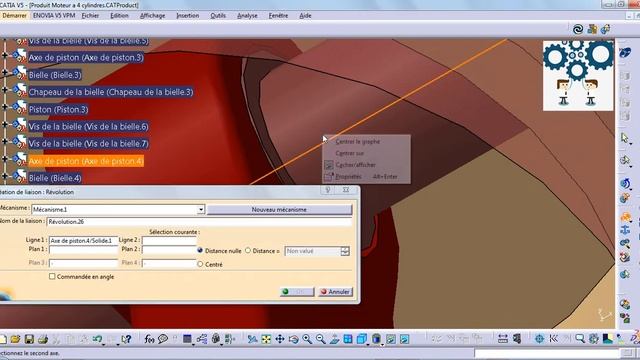640x360 pixels.
Task: Open the Outils menu
Action: 218,16
